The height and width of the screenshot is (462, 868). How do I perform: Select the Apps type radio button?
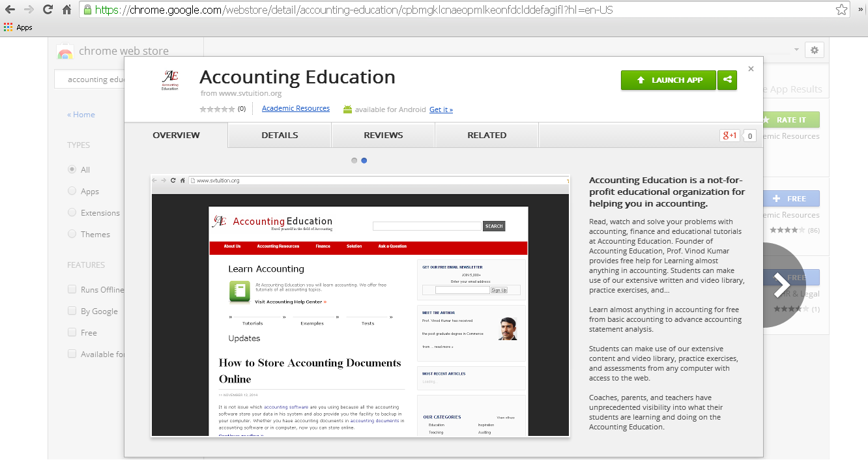pyautogui.click(x=72, y=191)
